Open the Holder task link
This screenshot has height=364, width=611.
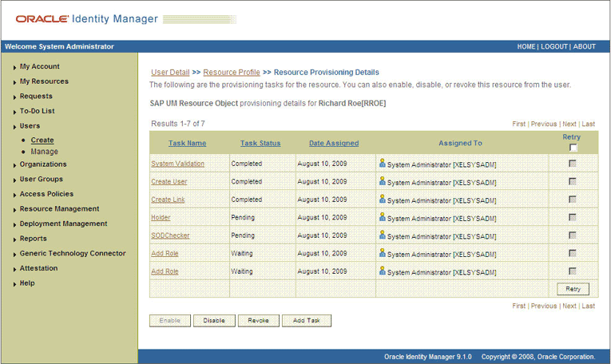[x=161, y=217]
